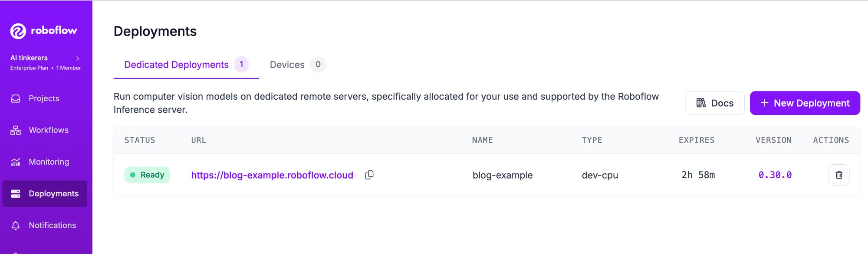Copy the blog-example deployment URL
This screenshot has width=868, height=254.
point(369,175)
